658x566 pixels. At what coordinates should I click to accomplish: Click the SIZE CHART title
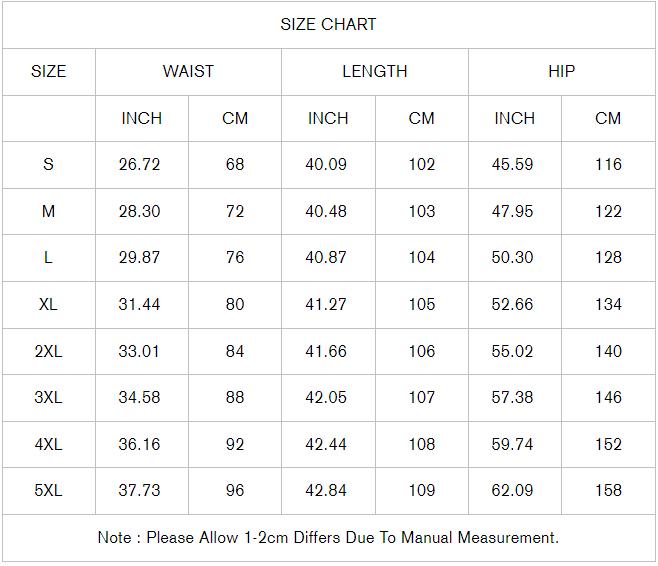tap(328, 25)
